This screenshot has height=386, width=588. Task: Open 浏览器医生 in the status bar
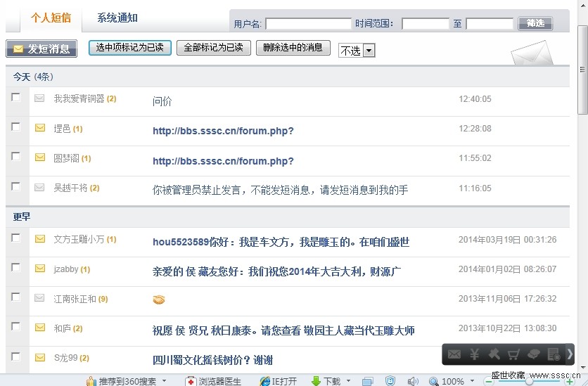click(213, 381)
